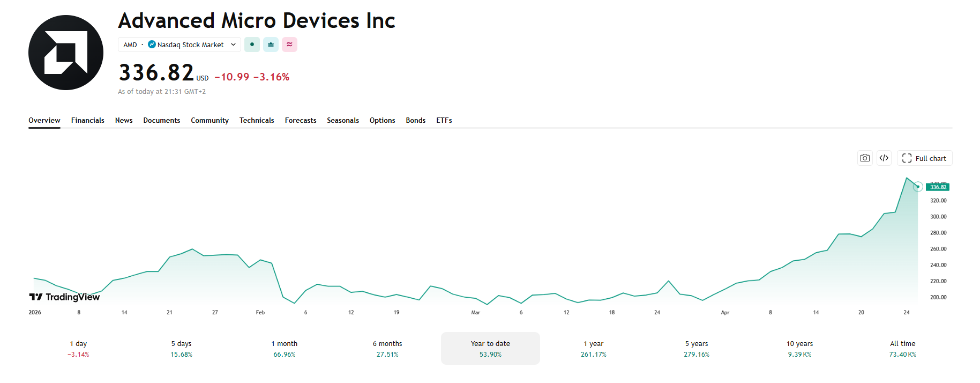Select the 1 day range
The image size is (980, 383).
(78, 349)
